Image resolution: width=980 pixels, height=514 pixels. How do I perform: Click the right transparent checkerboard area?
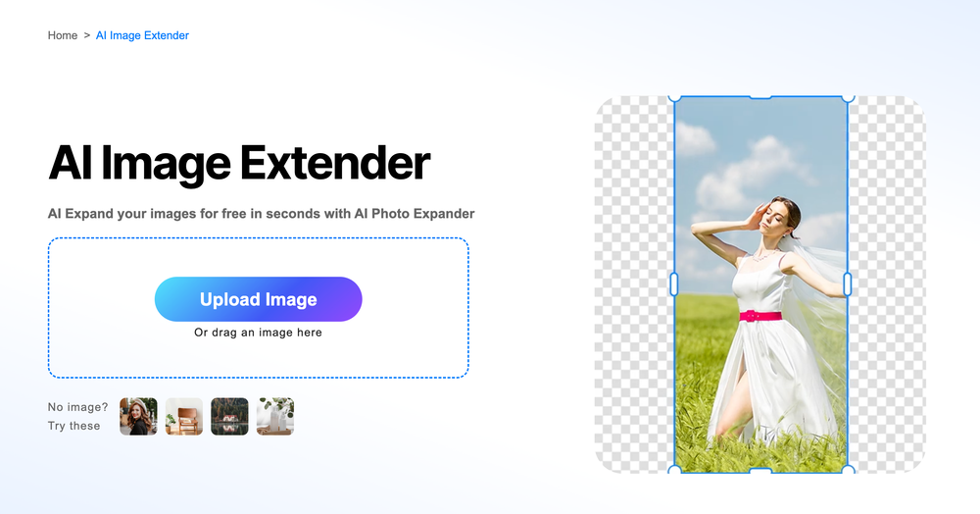[887, 283]
